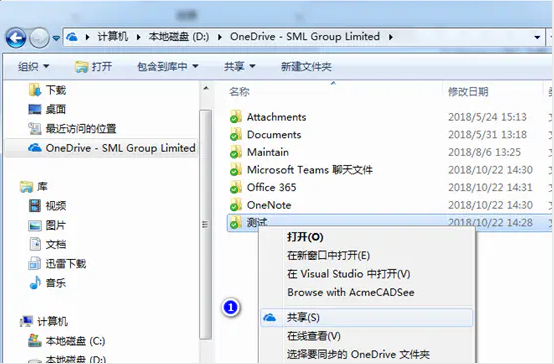Click the 库 libraries icon
The height and width of the screenshot is (364, 554).
point(26,187)
